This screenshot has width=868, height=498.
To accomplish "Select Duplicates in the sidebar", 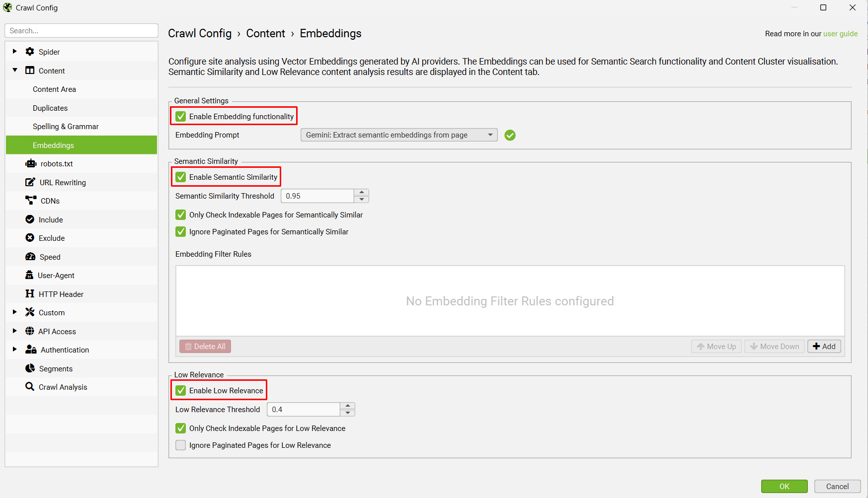I will tap(50, 108).
